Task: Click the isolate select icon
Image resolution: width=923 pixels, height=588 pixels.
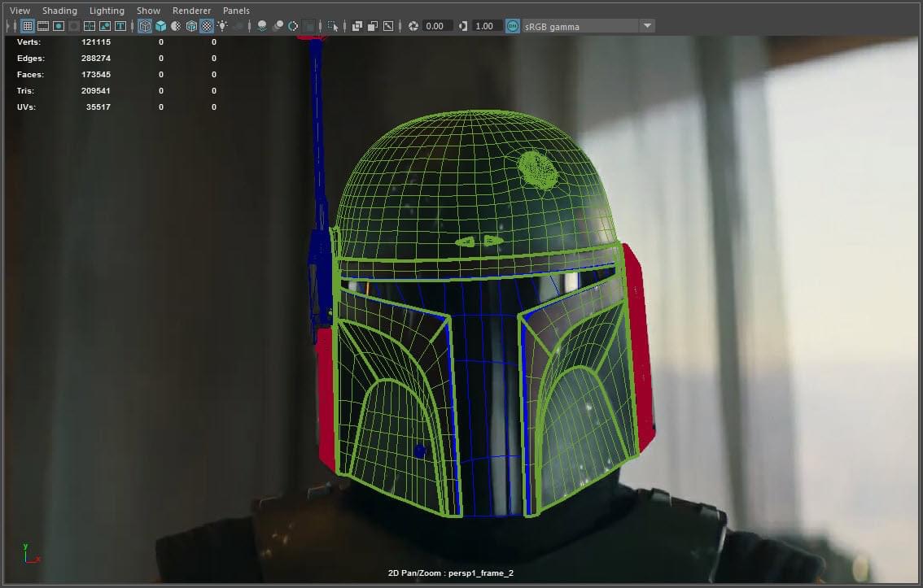Action: click(333, 26)
